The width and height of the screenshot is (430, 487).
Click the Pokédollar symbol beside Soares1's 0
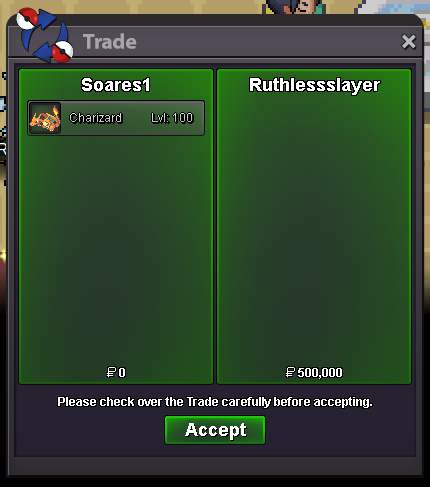coord(111,372)
